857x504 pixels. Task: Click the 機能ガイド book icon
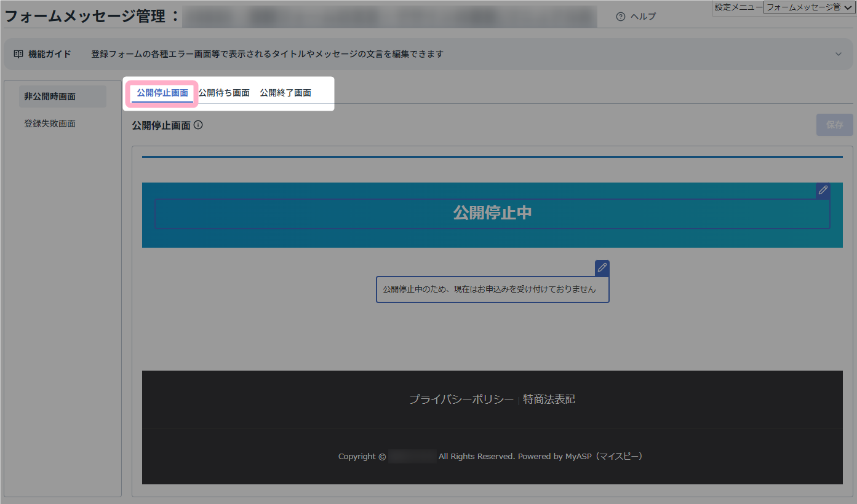pos(18,54)
